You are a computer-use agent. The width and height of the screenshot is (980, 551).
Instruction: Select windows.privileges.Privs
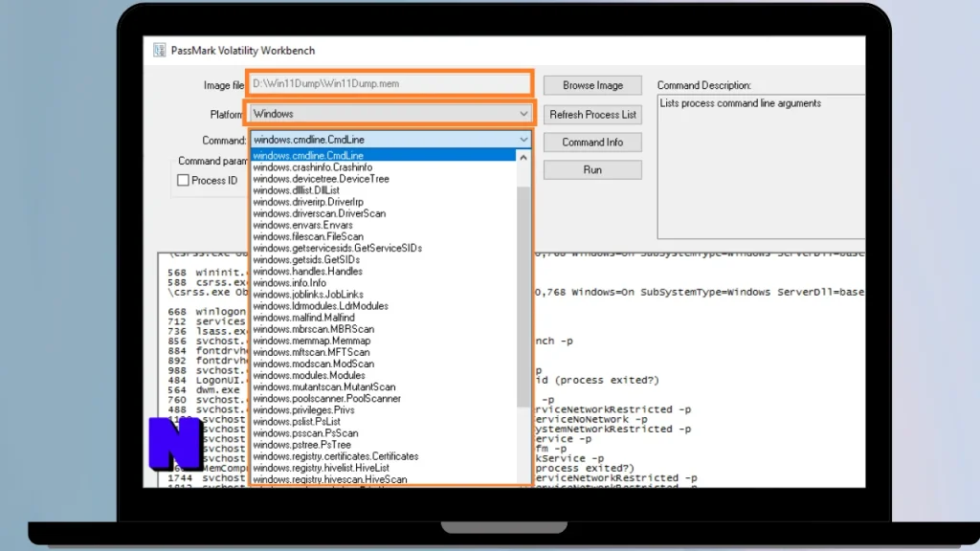384,409
